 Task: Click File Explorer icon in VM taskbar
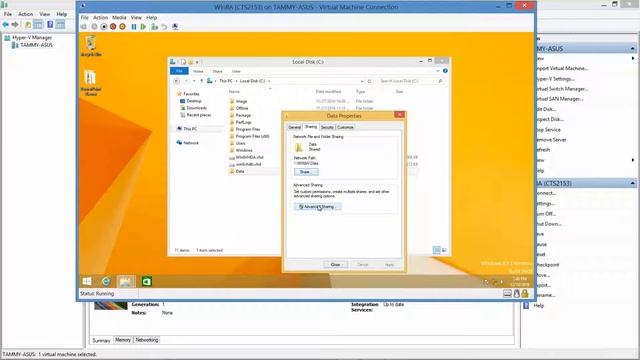[126, 281]
